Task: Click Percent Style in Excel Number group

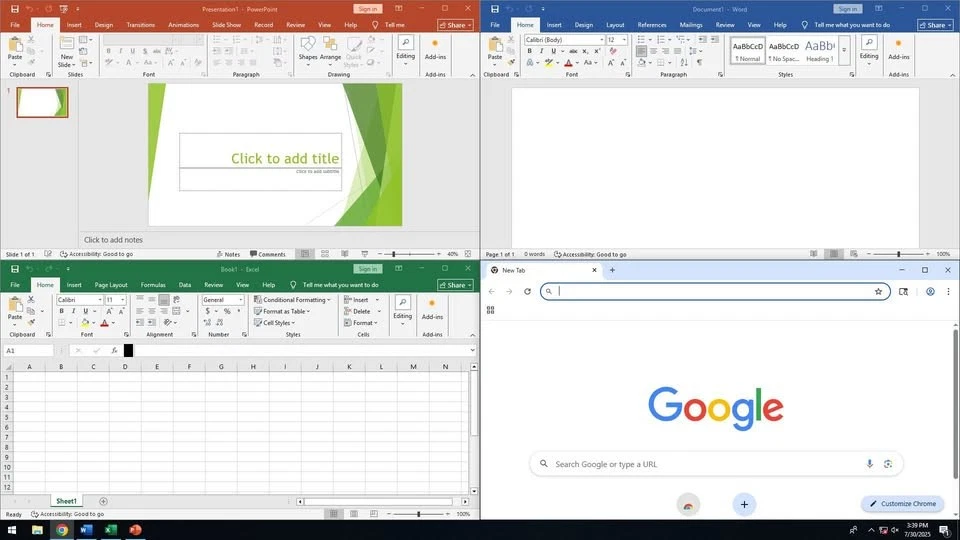Action: (x=227, y=311)
